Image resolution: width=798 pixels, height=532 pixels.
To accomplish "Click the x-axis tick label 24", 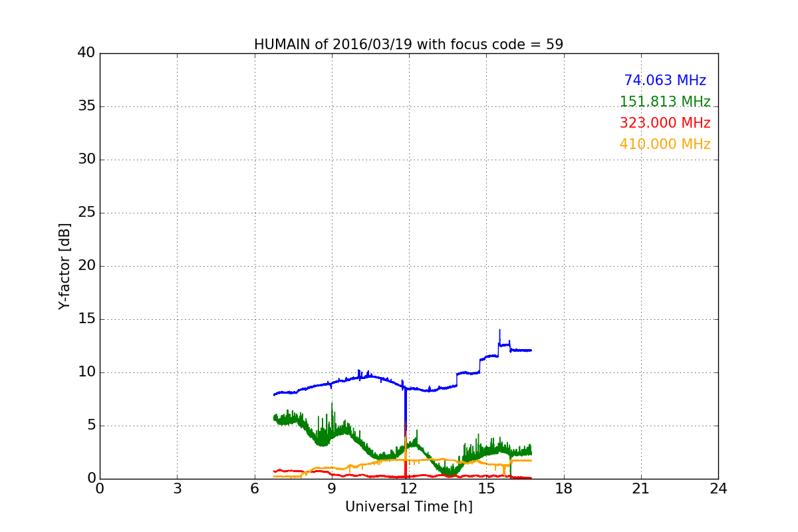I will (718, 489).
